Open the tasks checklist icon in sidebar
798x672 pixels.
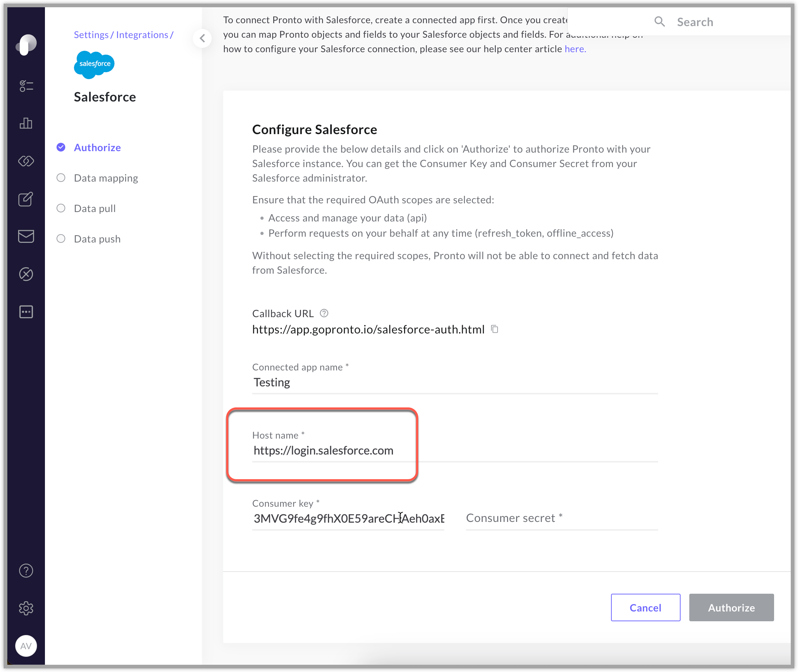26,86
